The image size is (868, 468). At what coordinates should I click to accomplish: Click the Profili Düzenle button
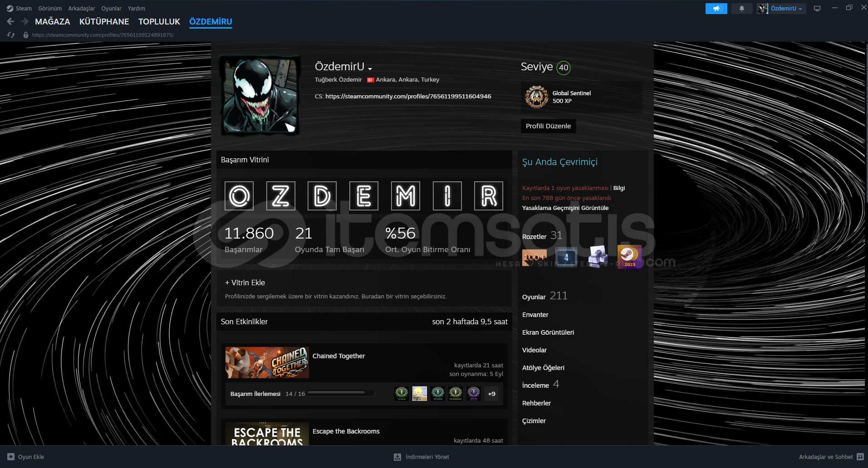click(548, 126)
